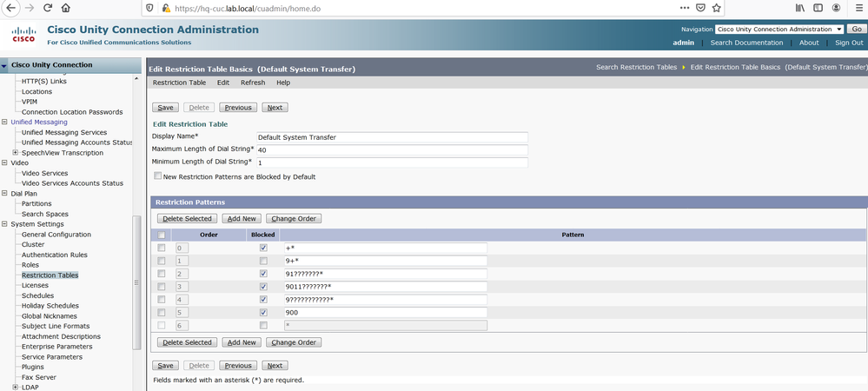The width and height of the screenshot is (868, 391).
Task: Open the browser hamburger menu
Action: click(858, 9)
